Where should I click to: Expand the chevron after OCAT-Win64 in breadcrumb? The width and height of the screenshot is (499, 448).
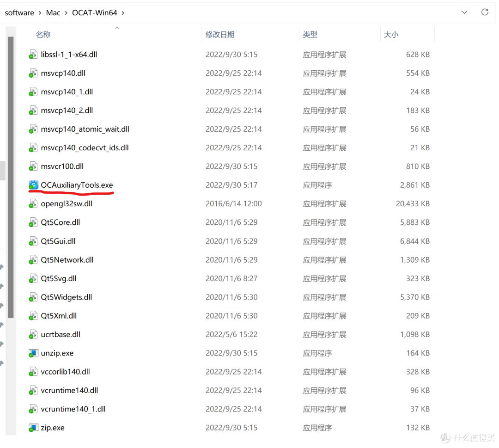tap(123, 13)
